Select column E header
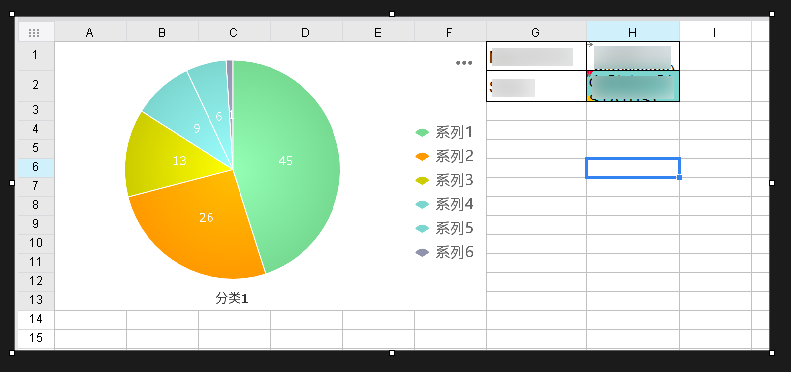 pos(378,32)
